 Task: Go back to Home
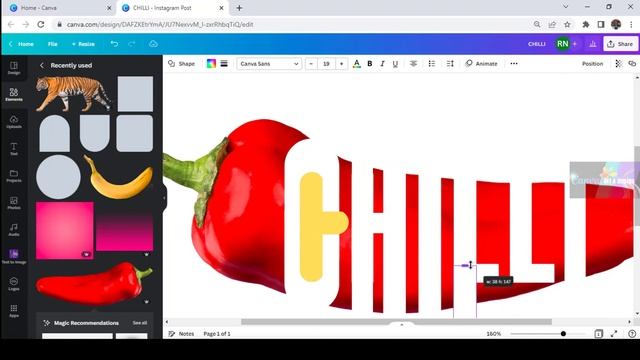[22, 44]
